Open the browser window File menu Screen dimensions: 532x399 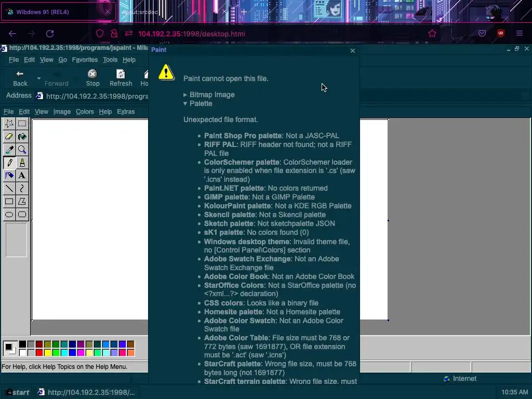pos(14,60)
